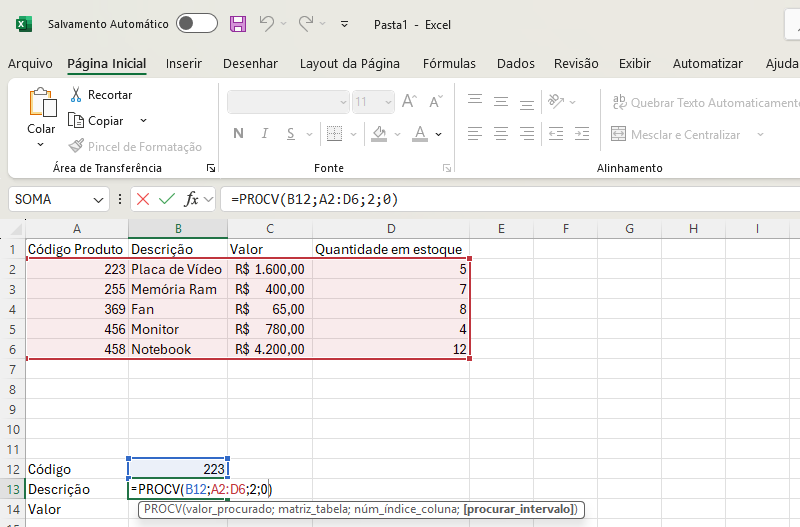The height and width of the screenshot is (527, 800).
Task: Open the Undo history dropdown arrow
Action: coord(284,24)
